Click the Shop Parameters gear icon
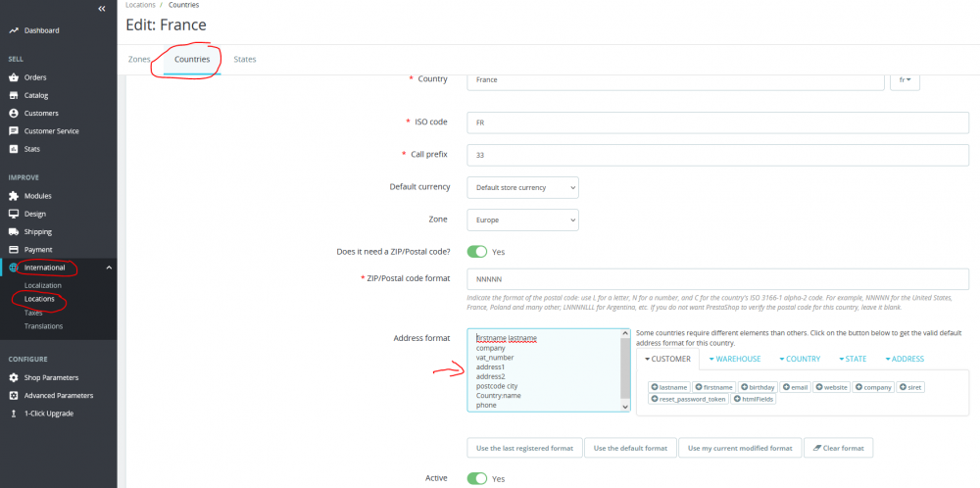 click(x=13, y=378)
